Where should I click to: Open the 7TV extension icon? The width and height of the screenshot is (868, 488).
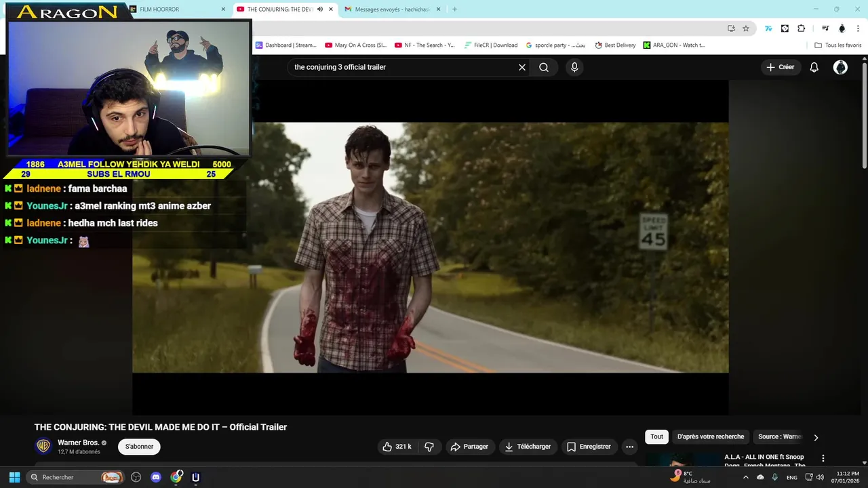click(768, 28)
